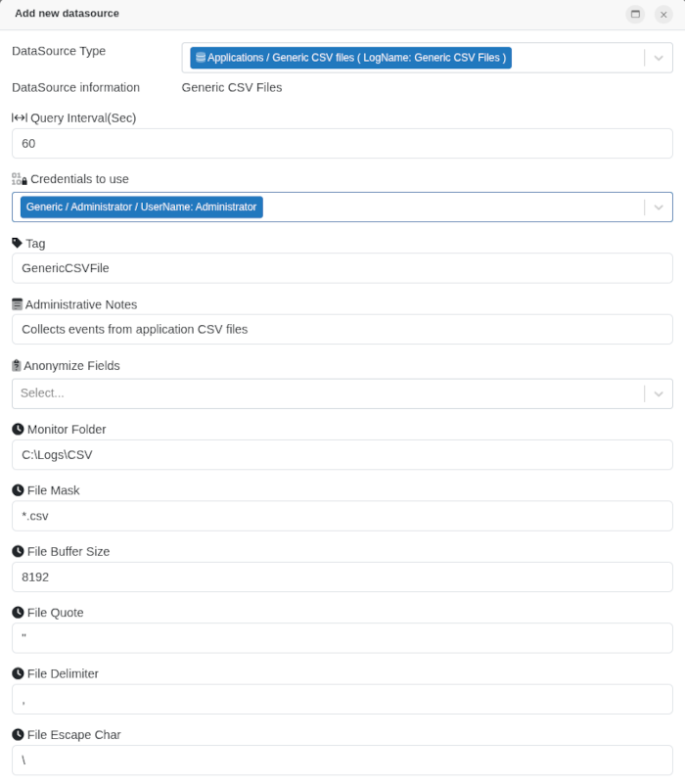Click the File Mask field showing *.csv
The width and height of the screenshot is (685, 784).
point(342,516)
